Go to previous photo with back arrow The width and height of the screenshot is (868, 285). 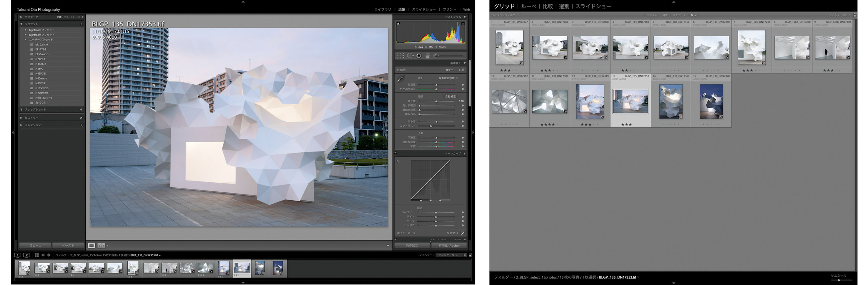[43, 255]
